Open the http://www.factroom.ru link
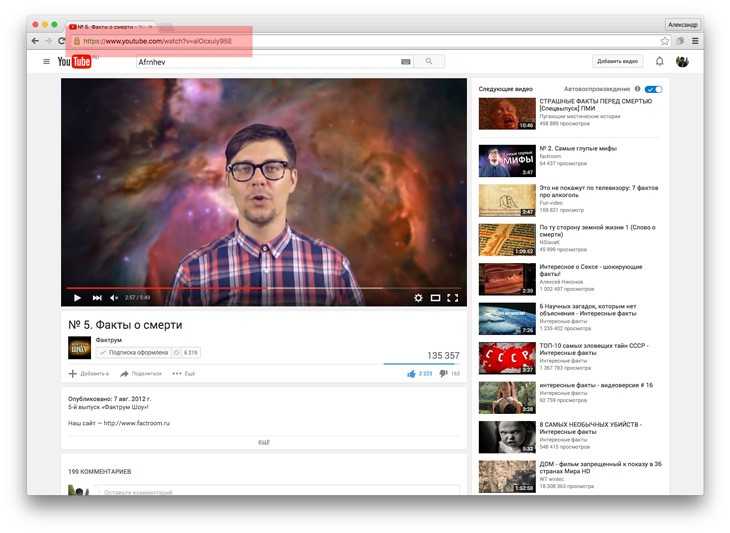Viewport: 730px width, 533px height. pos(136,423)
